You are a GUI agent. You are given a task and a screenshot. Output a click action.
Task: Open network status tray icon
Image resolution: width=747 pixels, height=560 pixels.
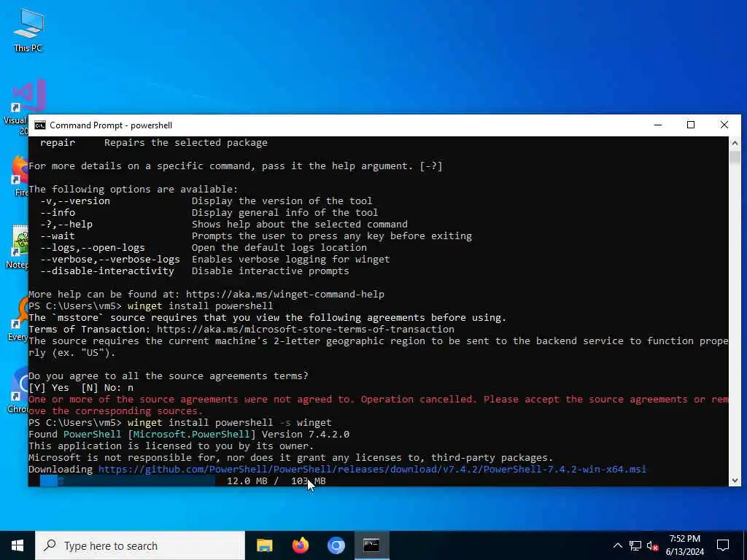pyautogui.click(x=635, y=545)
